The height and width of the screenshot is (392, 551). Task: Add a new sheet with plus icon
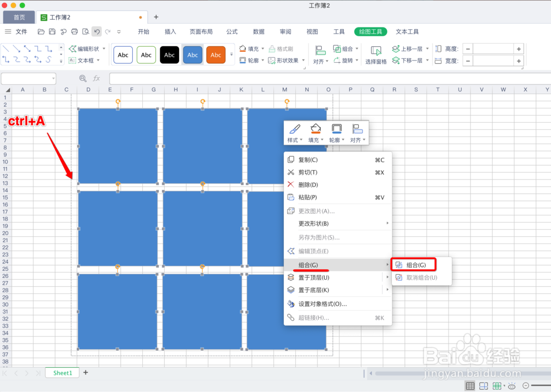coord(85,372)
